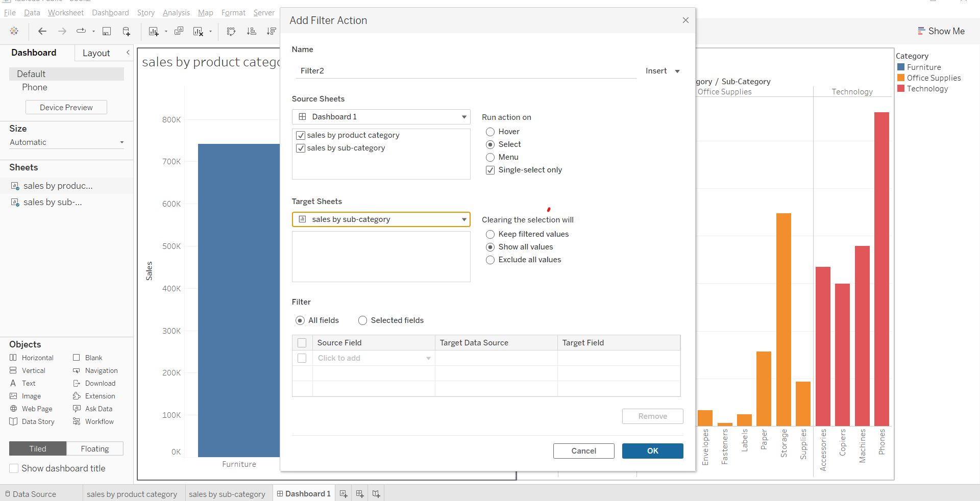Click the Sort Ascending toolbar icon
Image resolution: width=980 pixels, height=501 pixels.
pyautogui.click(x=251, y=32)
